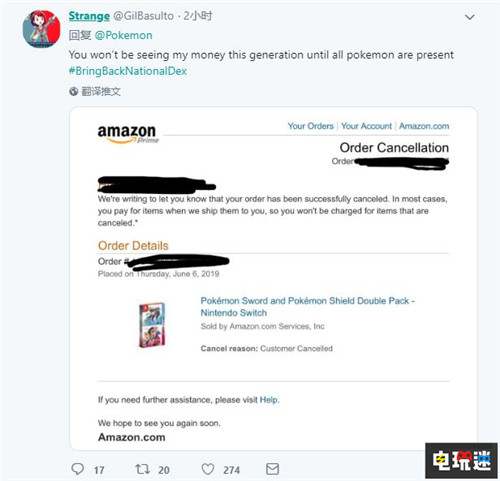Viewport: 500px width, 481px height.
Task: Open the Amazon.com header link
Action: [x=424, y=126]
